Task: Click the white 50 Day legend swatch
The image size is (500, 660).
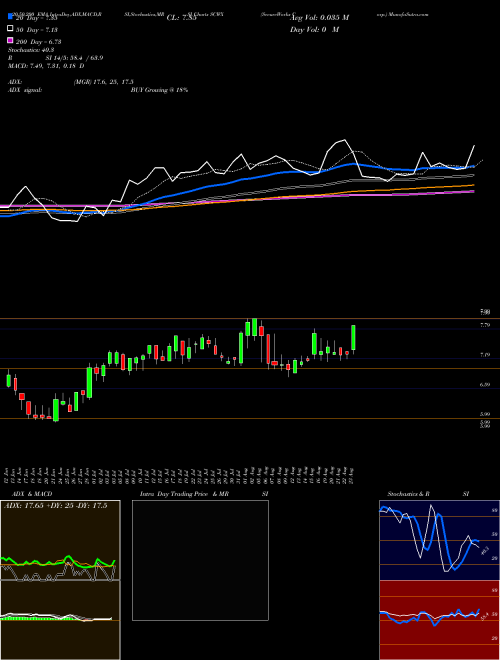Action: click(x=10, y=29)
